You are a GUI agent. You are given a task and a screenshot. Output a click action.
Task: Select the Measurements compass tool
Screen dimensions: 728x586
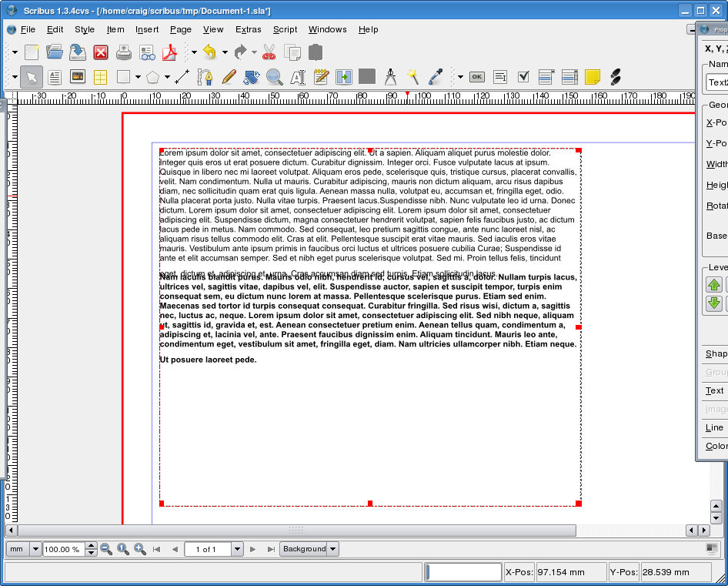390,77
